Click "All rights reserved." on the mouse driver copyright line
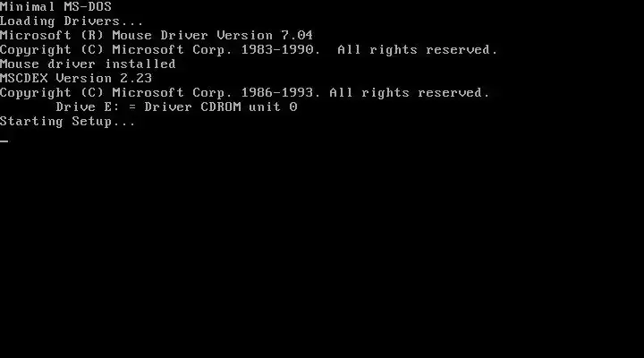The width and height of the screenshot is (644, 358). click(418, 50)
